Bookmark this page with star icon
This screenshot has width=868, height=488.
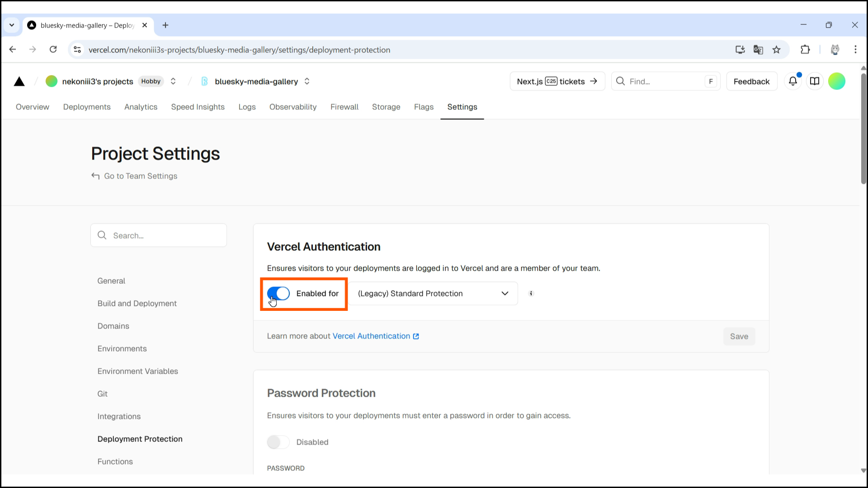pyautogui.click(x=776, y=50)
